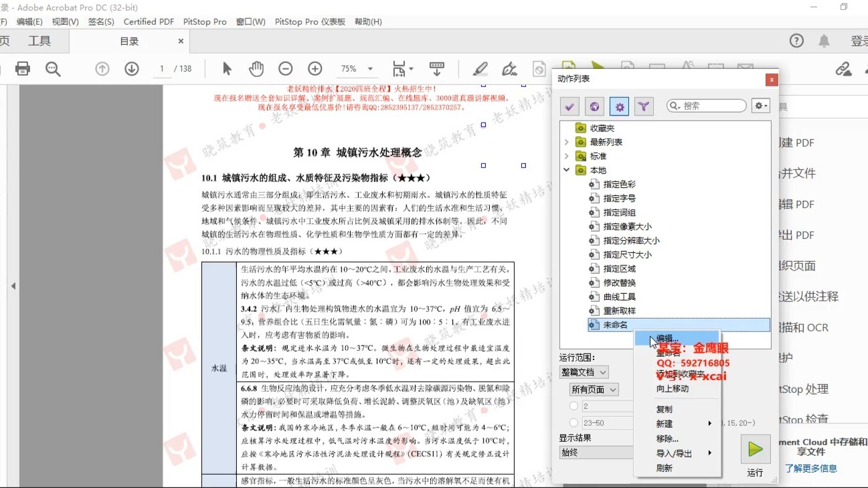Click the action list search field
This screenshot has height=488, width=868.
click(706, 105)
